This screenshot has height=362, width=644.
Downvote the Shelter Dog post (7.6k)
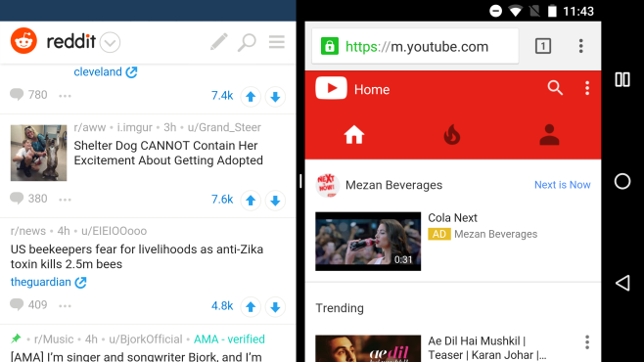pyautogui.click(x=275, y=201)
